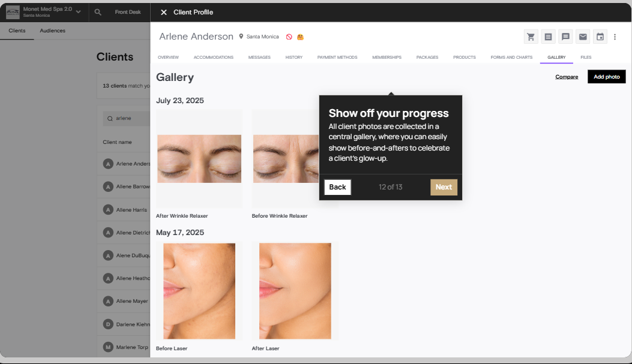Advance the tour with Next
Image resolution: width=632 pixels, height=364 pixels.
444,187
